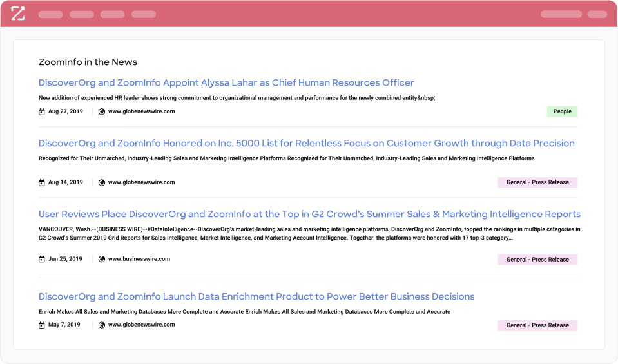
Task: Click the ZoomInfo Z logo
Action: 18,14
